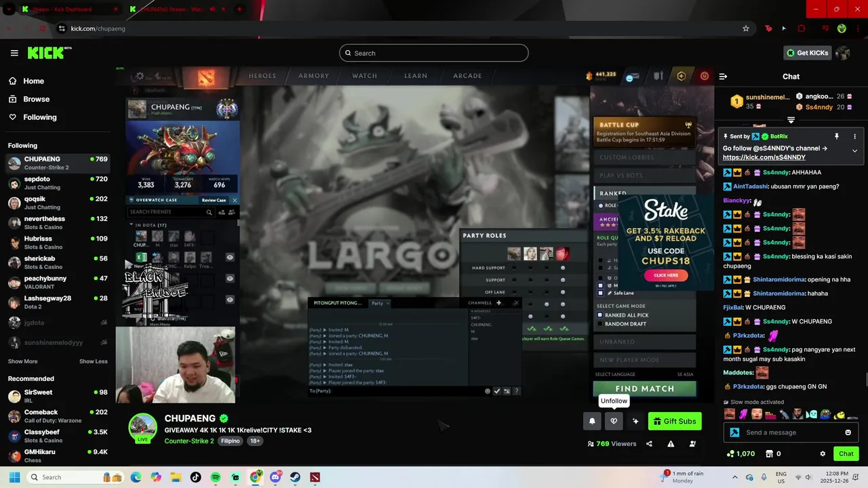Open nevertheless channel in sidebar
The width and height of the screenshot is (868, 488).
tap(58, 223)
